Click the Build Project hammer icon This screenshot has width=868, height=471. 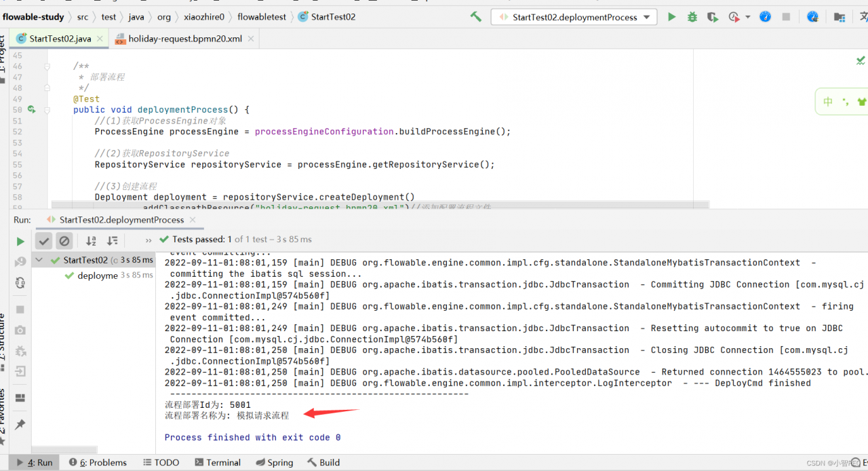475,17
